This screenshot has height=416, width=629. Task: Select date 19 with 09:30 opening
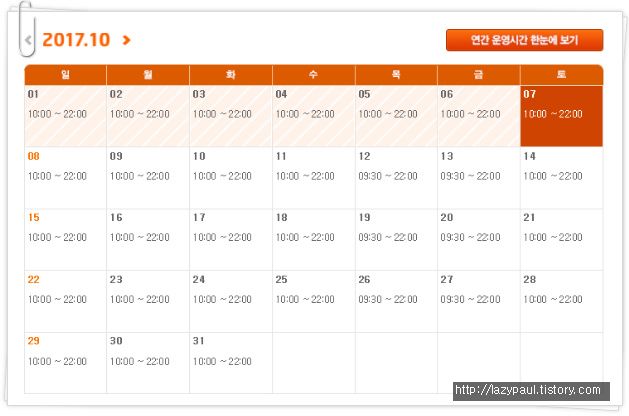(396, 239)
